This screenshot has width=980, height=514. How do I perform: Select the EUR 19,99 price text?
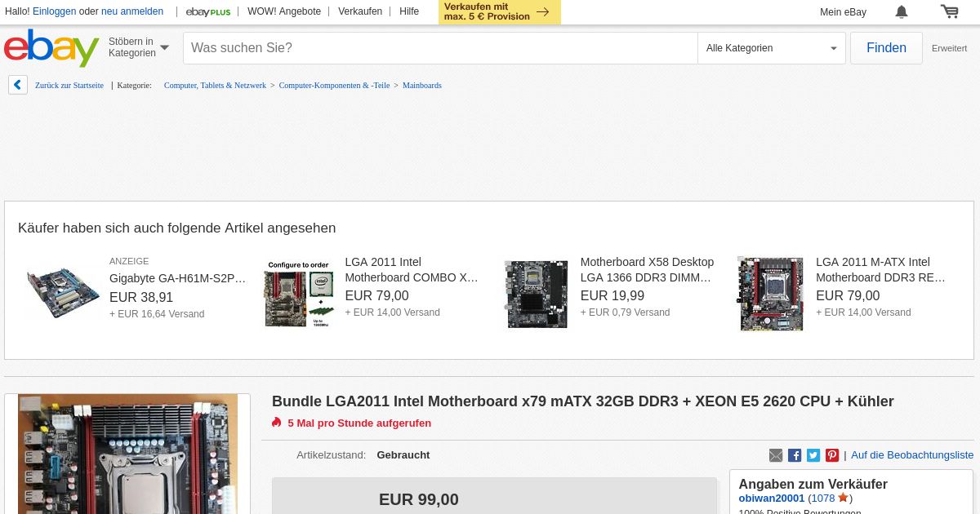pos(612,296)
